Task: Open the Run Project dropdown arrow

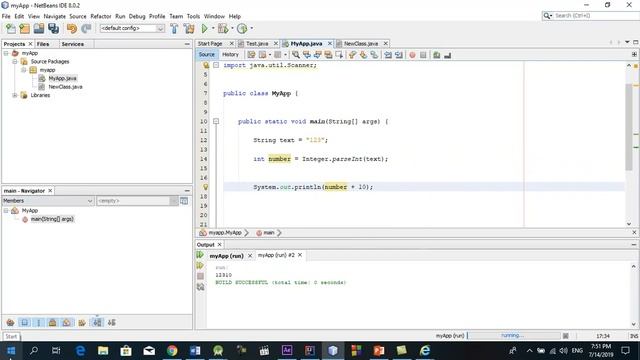Action: tap(213, 28)
